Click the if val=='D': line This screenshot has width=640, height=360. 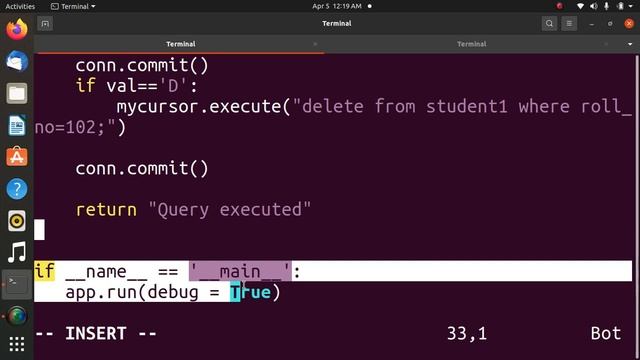point(137,86)
